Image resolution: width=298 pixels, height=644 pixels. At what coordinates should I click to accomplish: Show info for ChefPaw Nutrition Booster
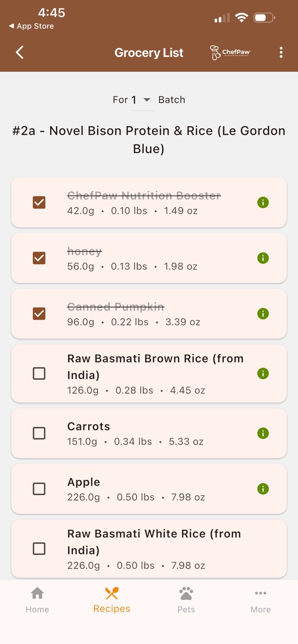[x=263, y=203]
